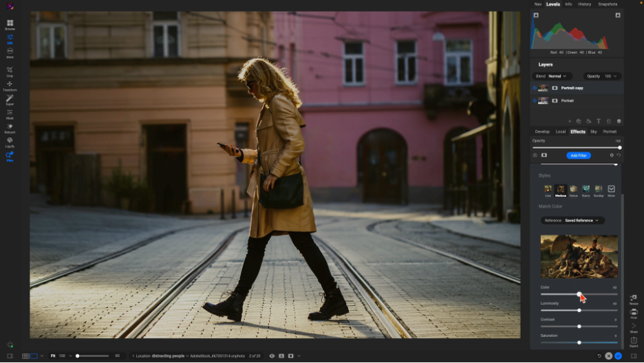Click the Add Filter button
The image size is (644, 363).
click(578, 155)
